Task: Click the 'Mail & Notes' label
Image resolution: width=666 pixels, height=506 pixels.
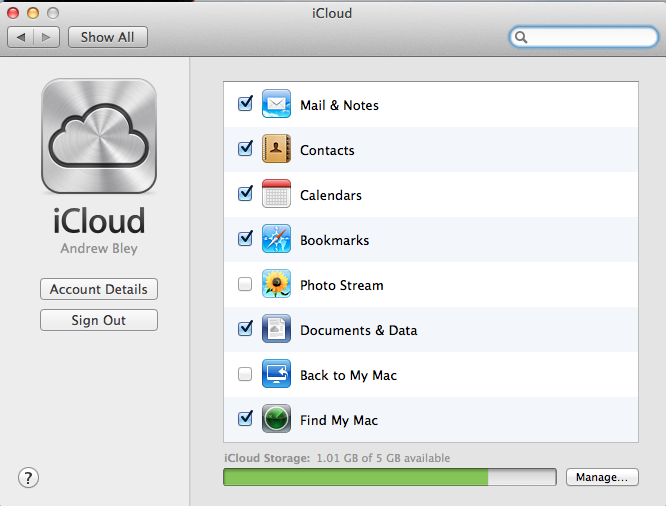Action: pos(339,105)
